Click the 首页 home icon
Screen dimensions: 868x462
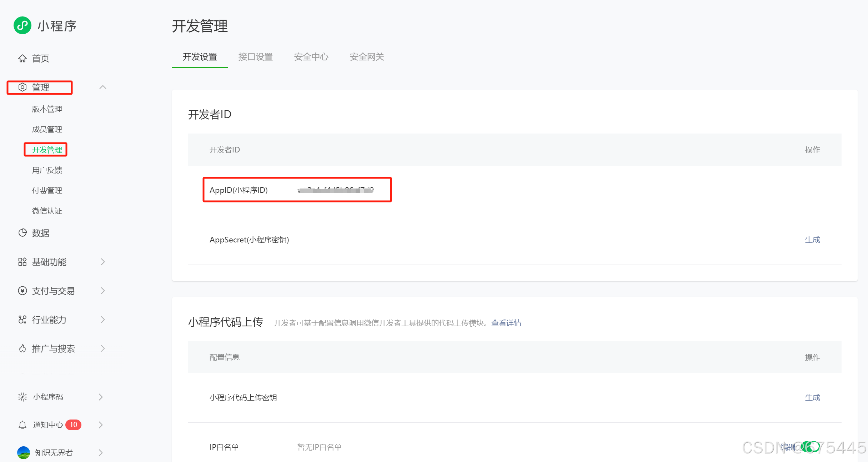point(22,58)
